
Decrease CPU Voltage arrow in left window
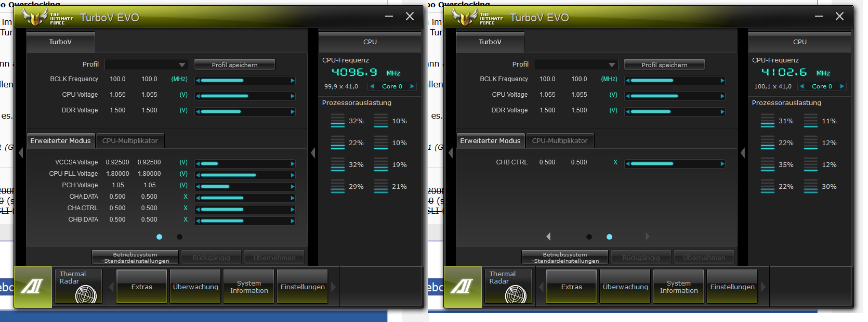coord(198,96)
